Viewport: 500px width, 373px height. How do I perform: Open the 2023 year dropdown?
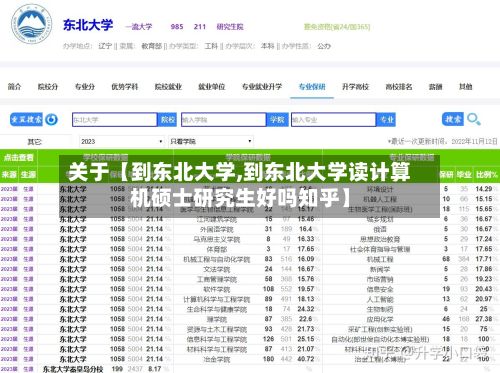point(122,141)
